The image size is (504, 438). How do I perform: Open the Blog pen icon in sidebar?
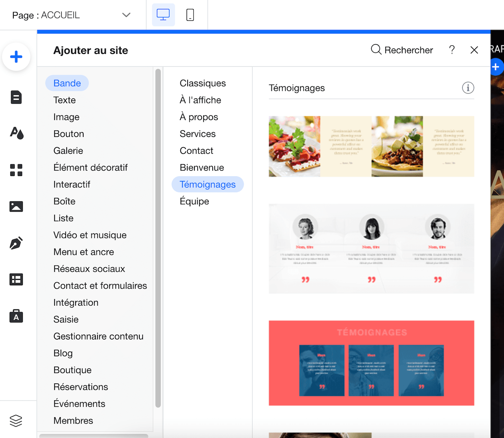click(16, 243)
